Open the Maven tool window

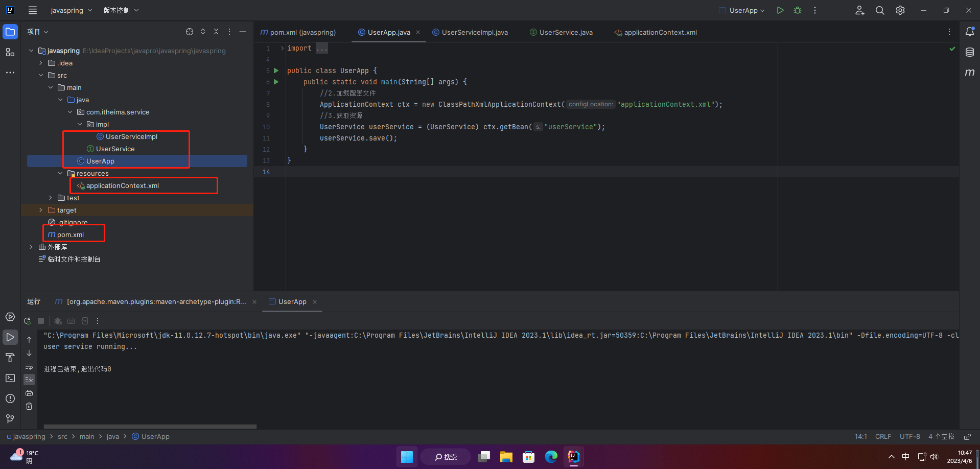pos(969,73)
